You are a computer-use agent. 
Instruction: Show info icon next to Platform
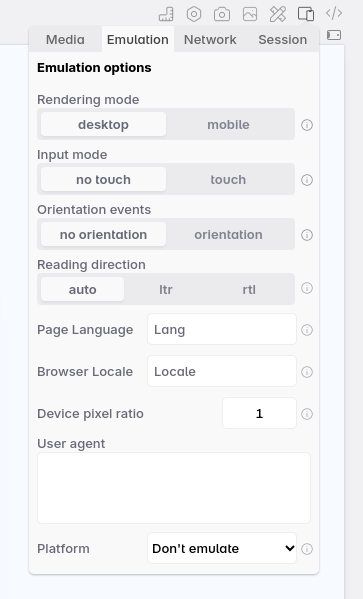point(307,549)
